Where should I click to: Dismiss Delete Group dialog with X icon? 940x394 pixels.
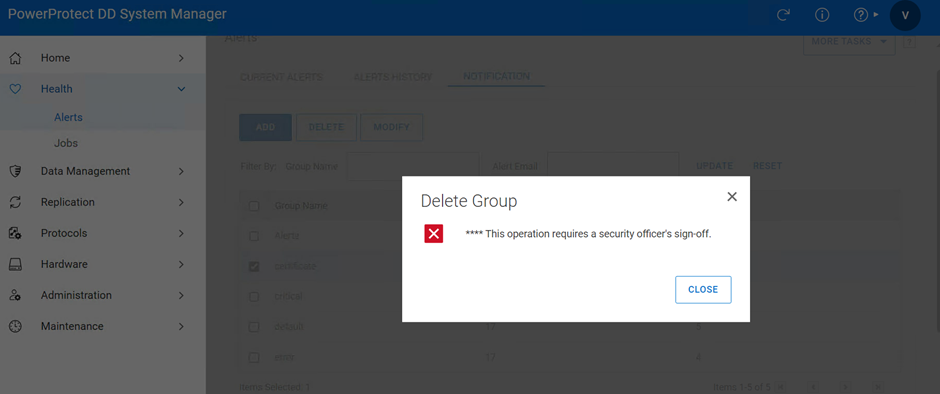tap(731, 197)
